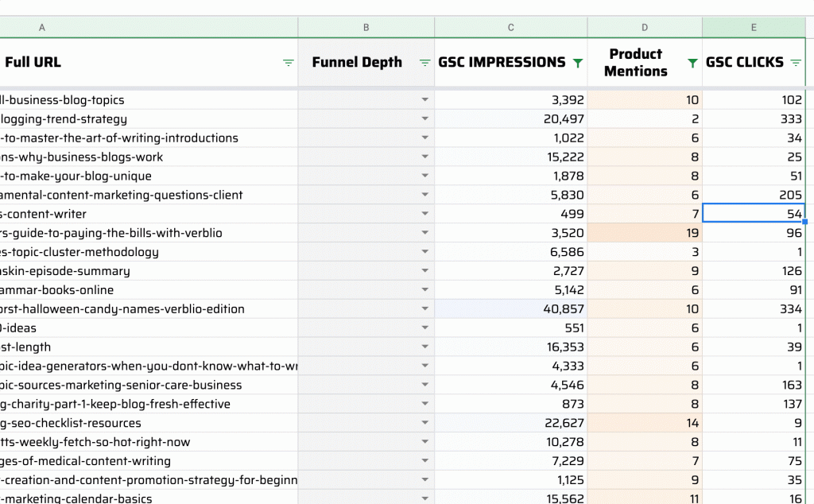Viewport: 814px width, 504px height.
Task: Expand Funnel Depth dropdown for writing-introductions row
Action: coord(424,138)
